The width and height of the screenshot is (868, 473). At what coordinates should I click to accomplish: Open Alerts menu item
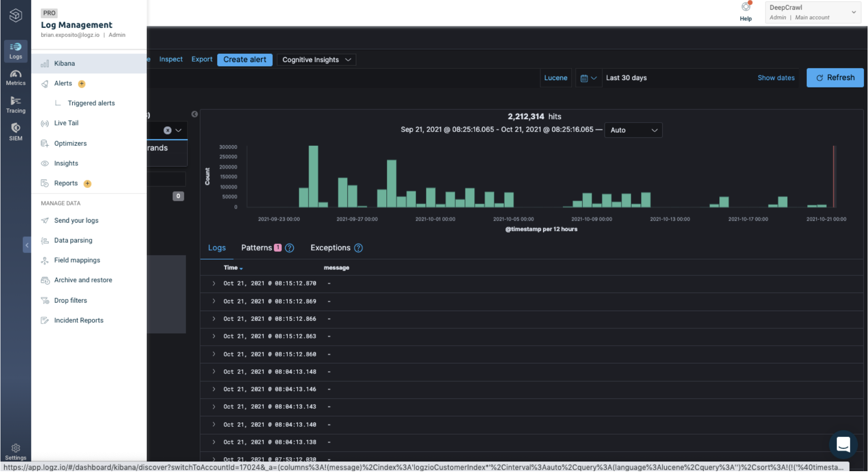pos(63,84)
